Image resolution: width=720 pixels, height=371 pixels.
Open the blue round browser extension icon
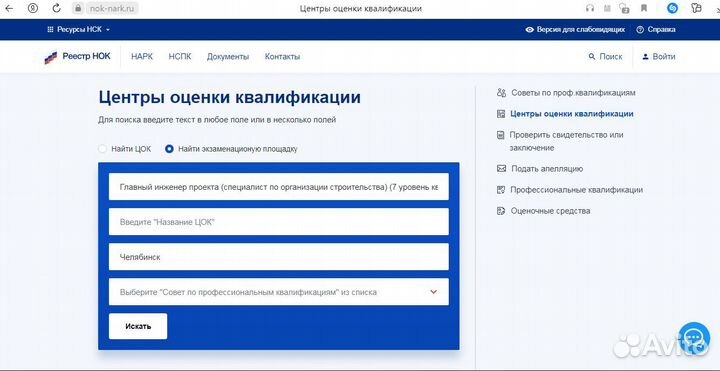(672, 8)
